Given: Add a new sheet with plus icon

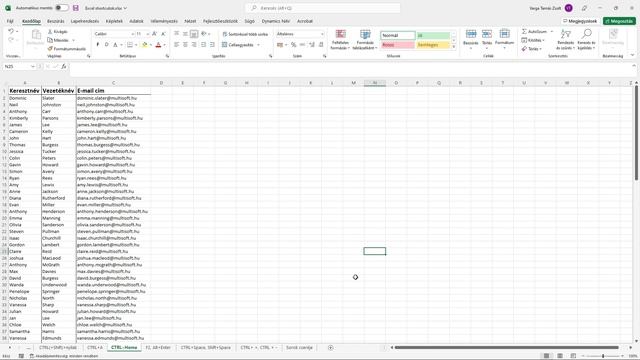Looking at the screenshot, I should (331, 348).
